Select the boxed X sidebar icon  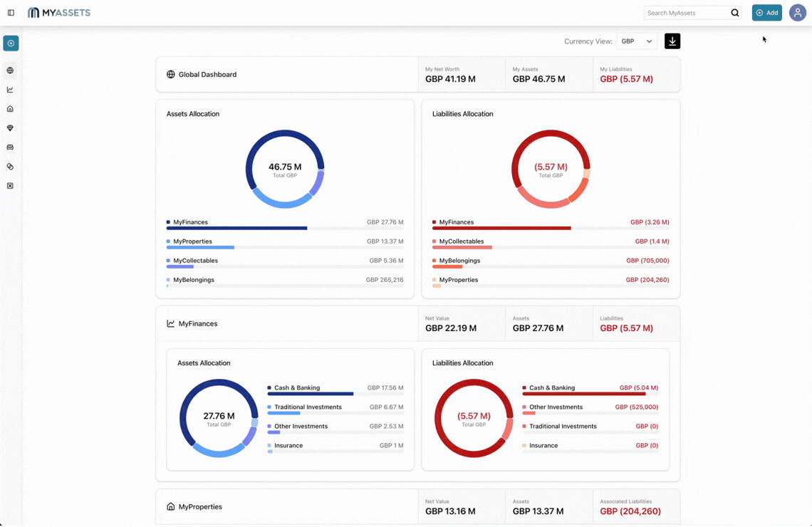click(x=10, y=186)
